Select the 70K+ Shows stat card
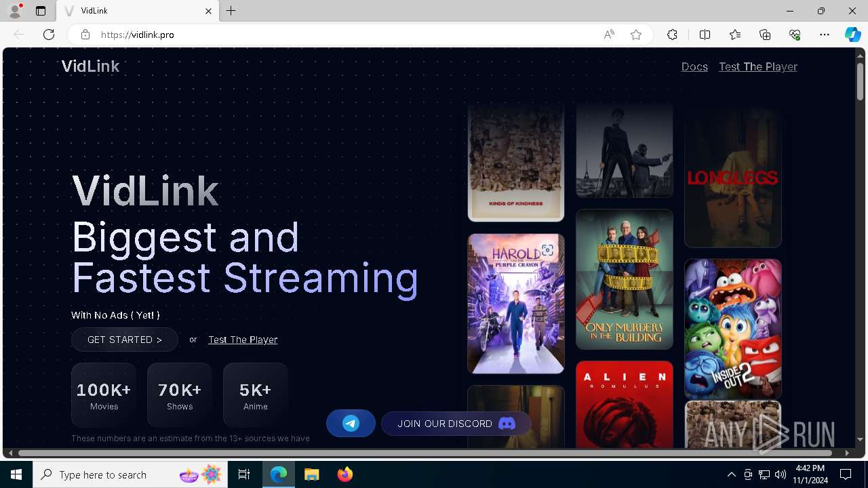The height and width of the screenshot is (488, 868). coord(180,395)
